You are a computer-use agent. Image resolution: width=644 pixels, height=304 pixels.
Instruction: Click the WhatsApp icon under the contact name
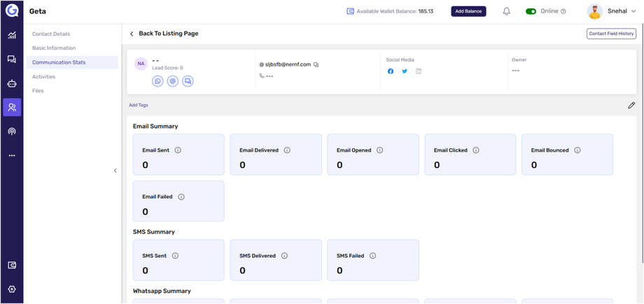[157, 81]
